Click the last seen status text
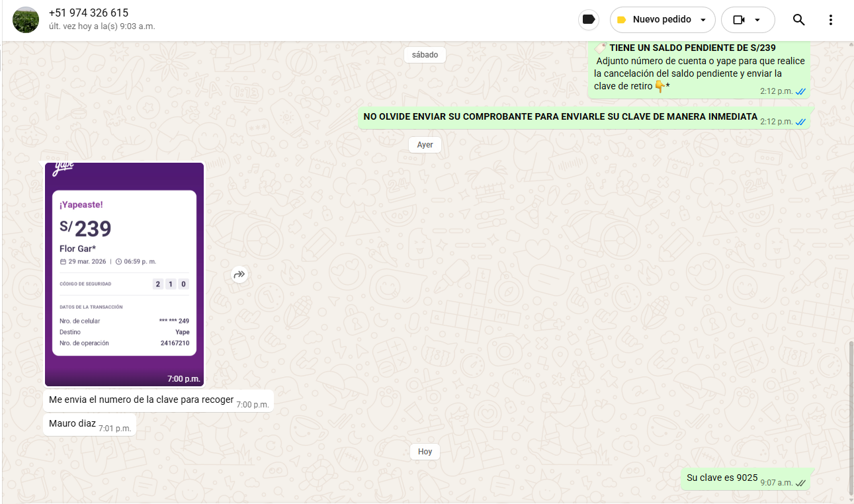 pyautogui.click(x=102, y=26)
